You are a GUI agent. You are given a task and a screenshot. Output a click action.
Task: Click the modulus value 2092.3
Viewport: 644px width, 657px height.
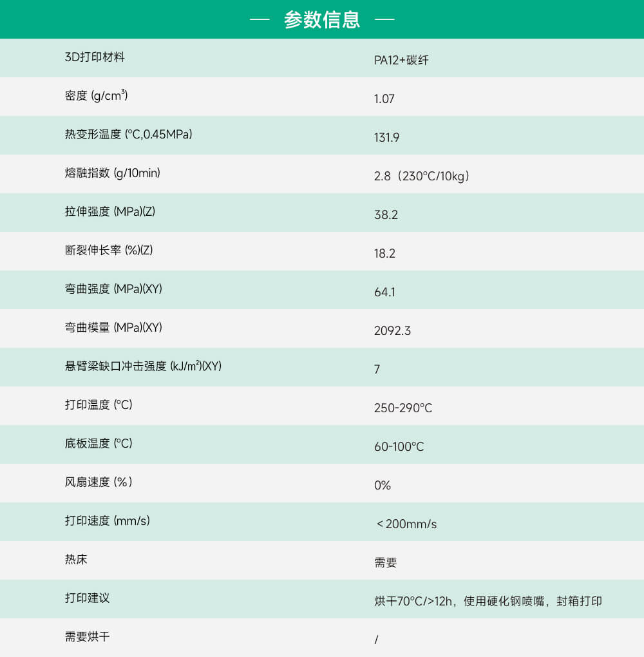point(392,330)
